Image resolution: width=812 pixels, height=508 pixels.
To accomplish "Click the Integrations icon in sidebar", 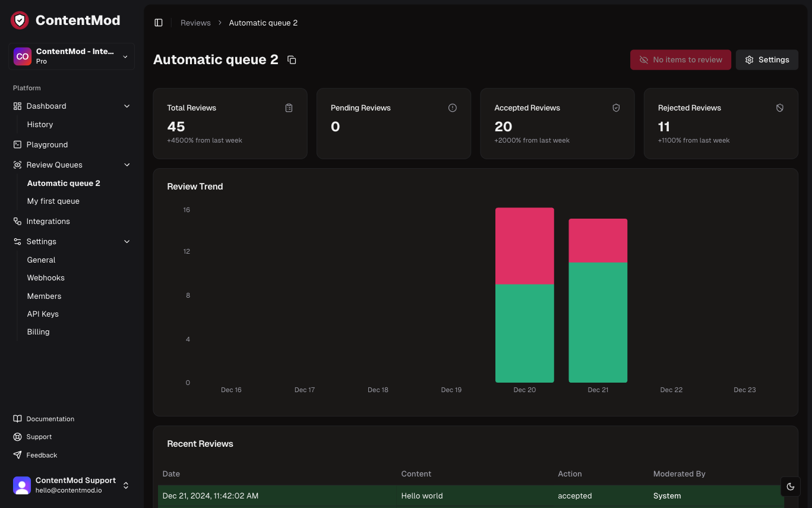I will pyautogui.click(x=17, y=221).
